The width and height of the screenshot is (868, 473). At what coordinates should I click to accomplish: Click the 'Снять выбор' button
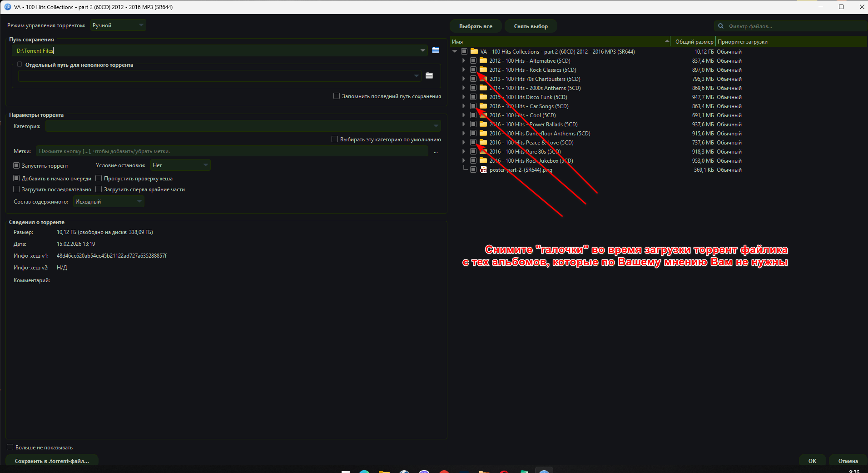[531, 26]
